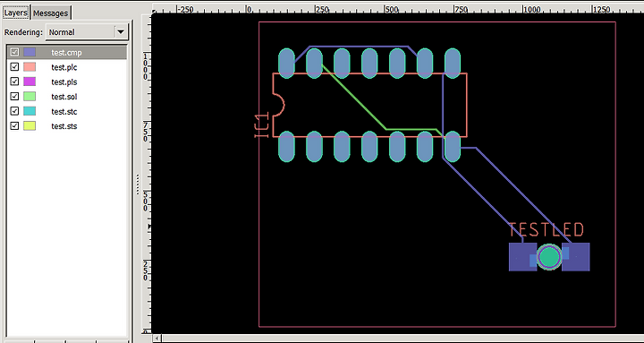Click the right square LED pad
644x343 pixels.
coord(577,257)
